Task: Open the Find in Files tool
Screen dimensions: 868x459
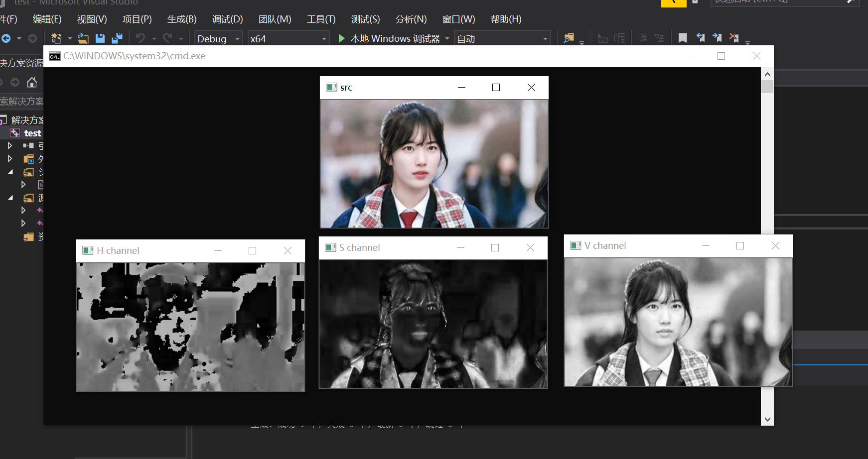Action: pos(569,38)
